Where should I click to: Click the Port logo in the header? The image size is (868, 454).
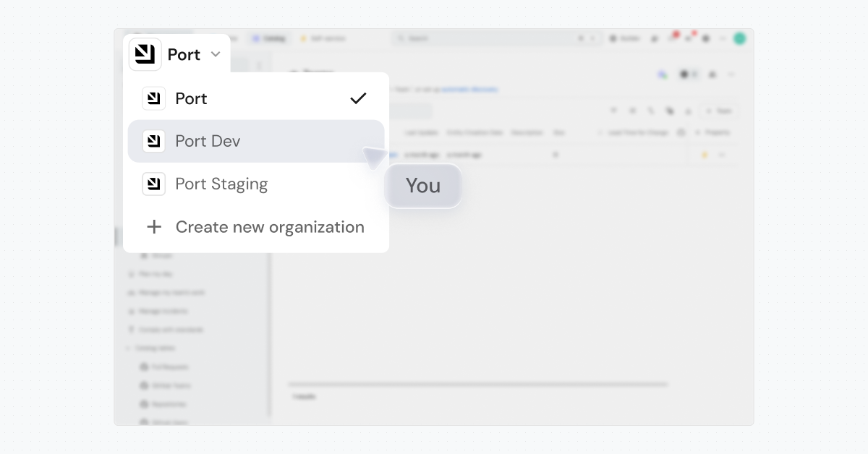(x=145, y=54)
